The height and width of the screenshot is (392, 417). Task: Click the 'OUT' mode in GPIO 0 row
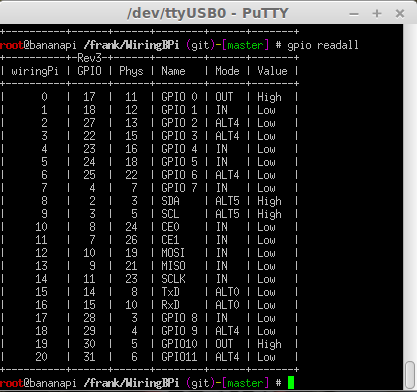pyautogui.click(x=224, y=97)
